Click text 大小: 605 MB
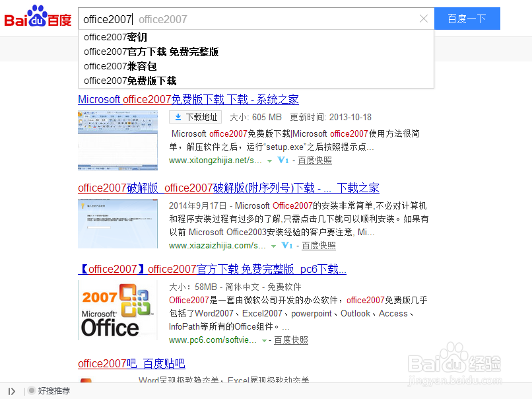This screenshot has width=532, height=399. (256, 117)
